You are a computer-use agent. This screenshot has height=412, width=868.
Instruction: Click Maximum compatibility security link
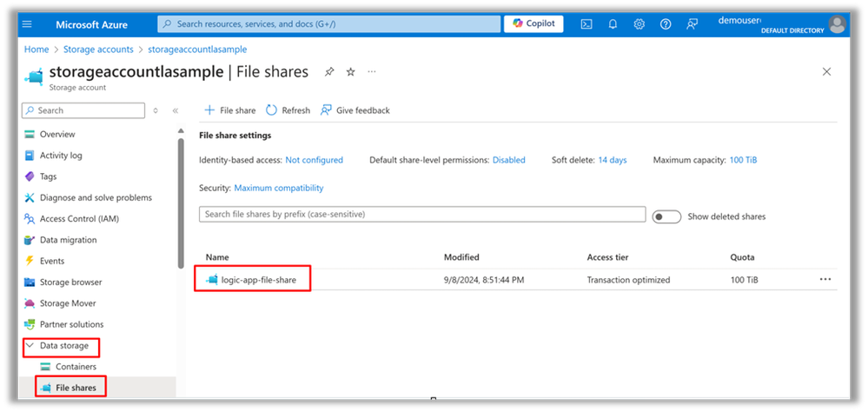click(x=279, y=189)
